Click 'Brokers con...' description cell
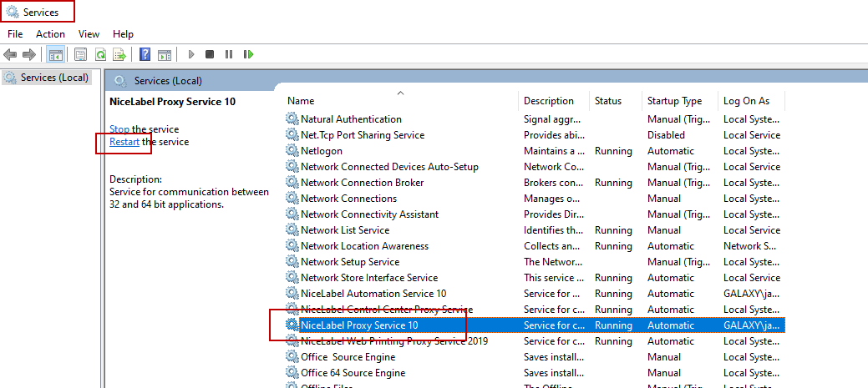 click(554, 183)
